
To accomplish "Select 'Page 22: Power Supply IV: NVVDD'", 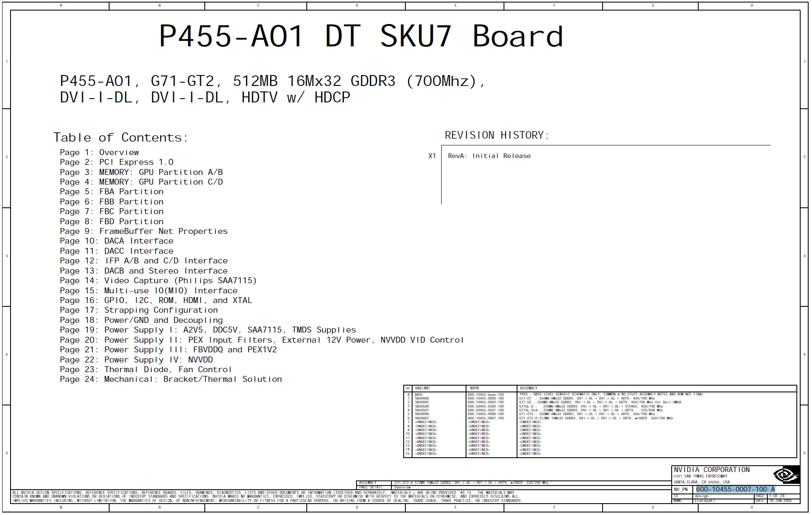I will coord(137,360).
